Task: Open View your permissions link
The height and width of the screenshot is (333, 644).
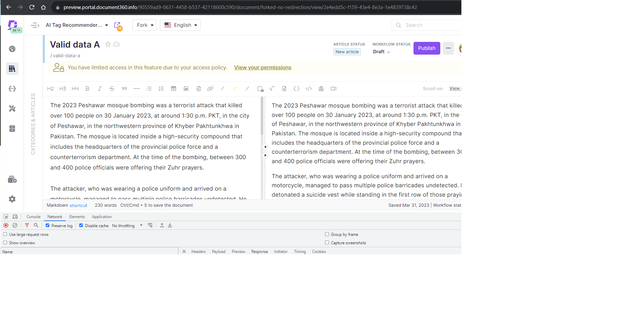Action: point(263,68)
